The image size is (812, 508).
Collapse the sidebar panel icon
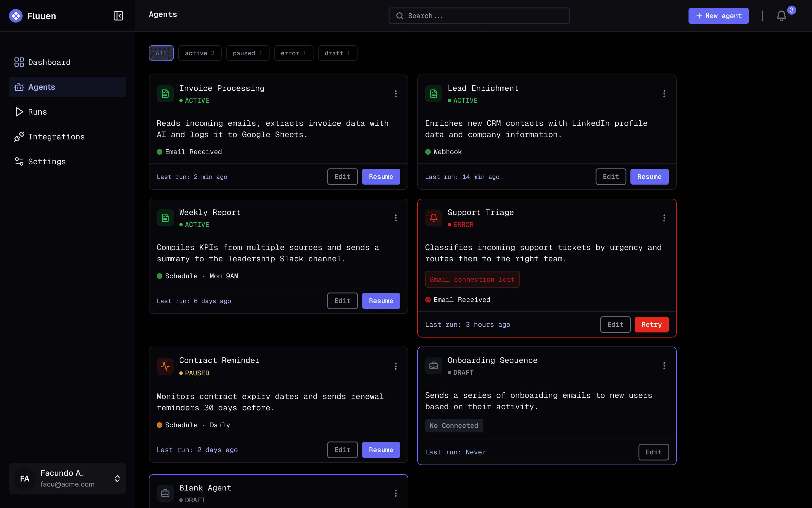coord(118,16)
